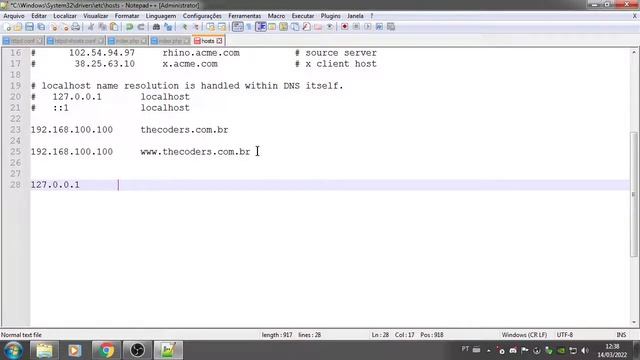Click the Cut (scissors) toolbar icon
Image resolution: width=640 pixels, height=360 pixels.
[x=91, y=27]
